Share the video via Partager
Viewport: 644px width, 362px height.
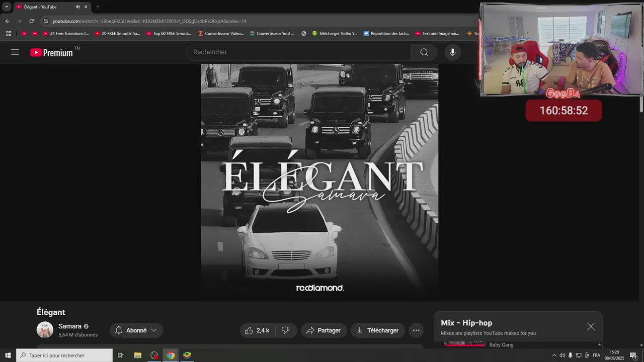pos(324,330)
